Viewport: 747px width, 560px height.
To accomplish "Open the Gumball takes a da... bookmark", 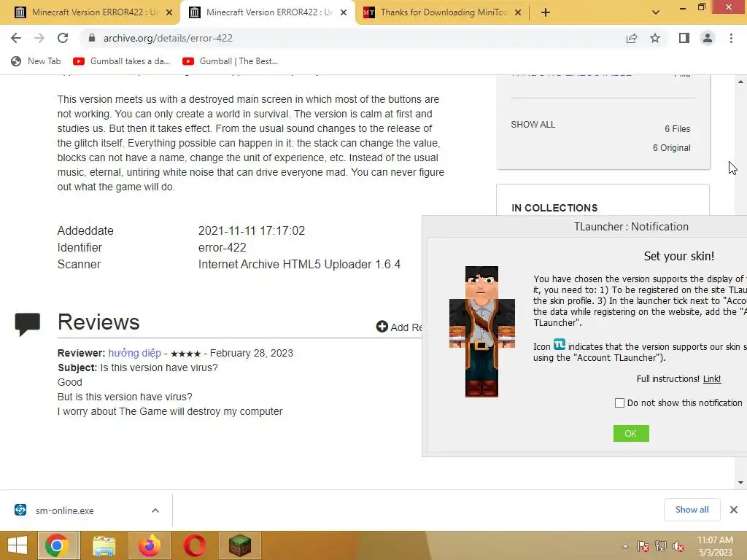I will coord(122,61).
